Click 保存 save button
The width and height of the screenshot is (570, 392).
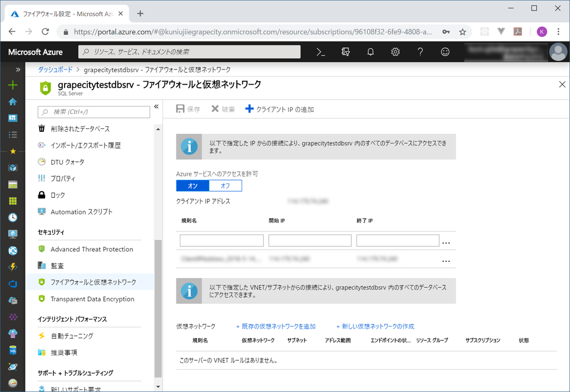(x=188, y=109)
